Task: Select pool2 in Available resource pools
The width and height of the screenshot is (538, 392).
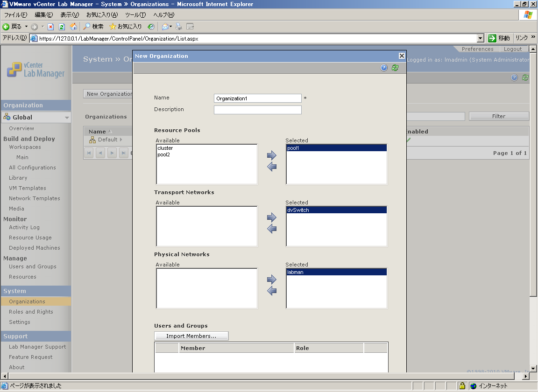Action: [x=206, y=154]
